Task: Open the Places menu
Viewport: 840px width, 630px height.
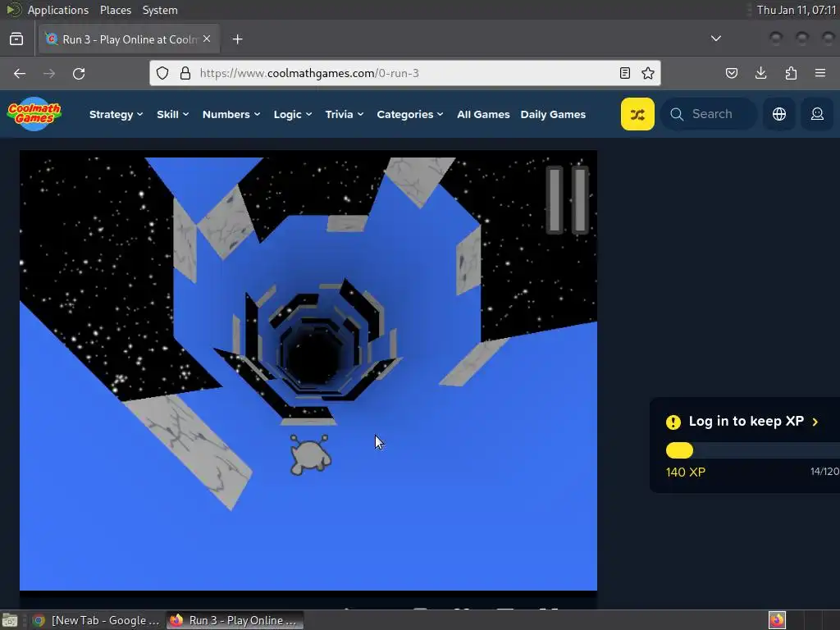Action: [115, 10]
